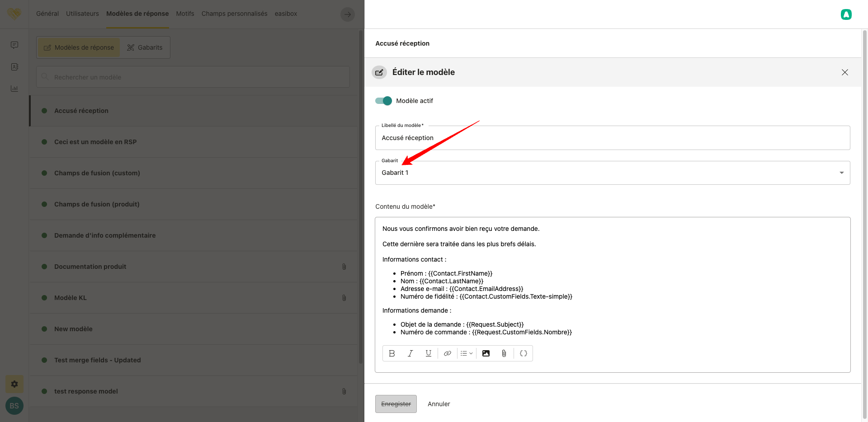The image size is (868, 422).
Task: Close the Éditer le modèle panel
Action: (844, 72)
